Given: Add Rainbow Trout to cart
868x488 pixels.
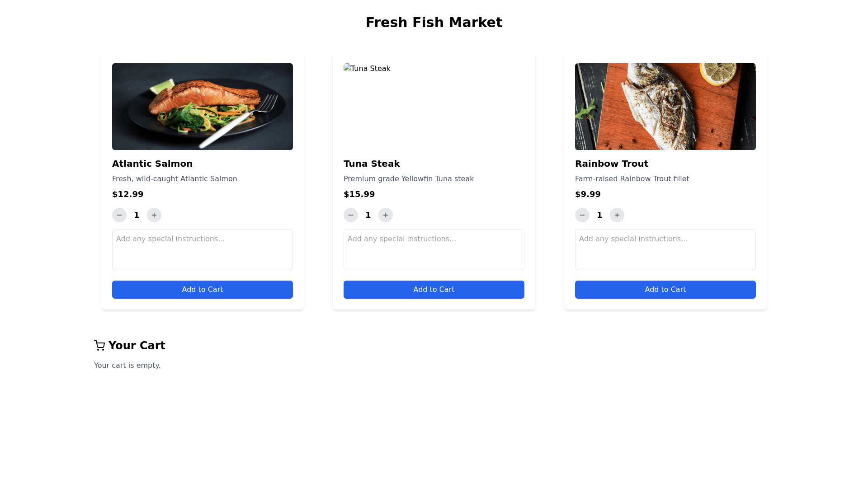Looking at the screenshot, I should tap(665, 290).
